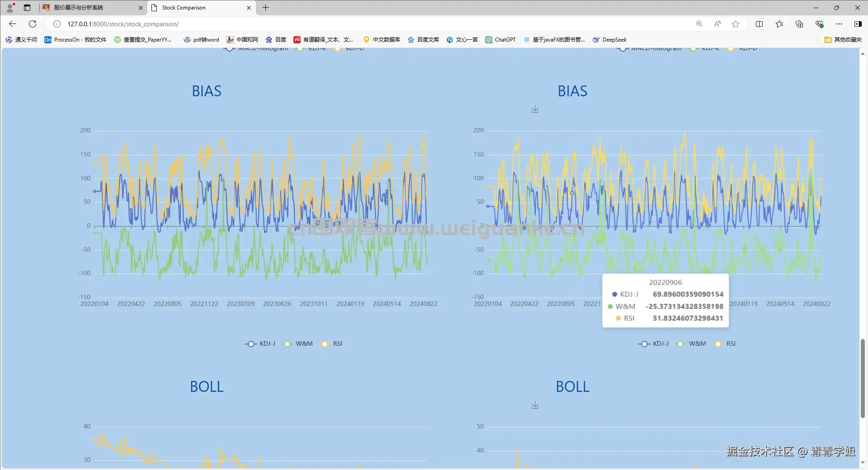Toggle KDJ-J series in left BIAS legend
This screenshot has height=470, width=868.
coord(260,344)
